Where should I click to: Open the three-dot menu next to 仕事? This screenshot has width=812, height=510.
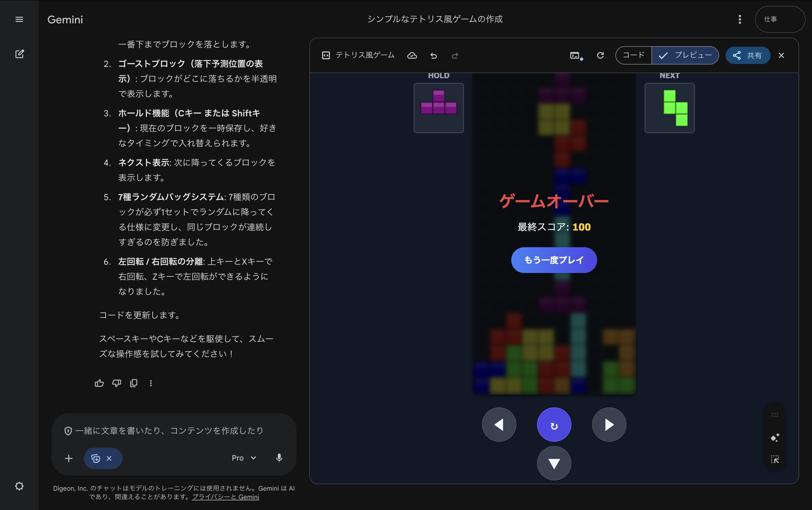[x=740, y=19]
